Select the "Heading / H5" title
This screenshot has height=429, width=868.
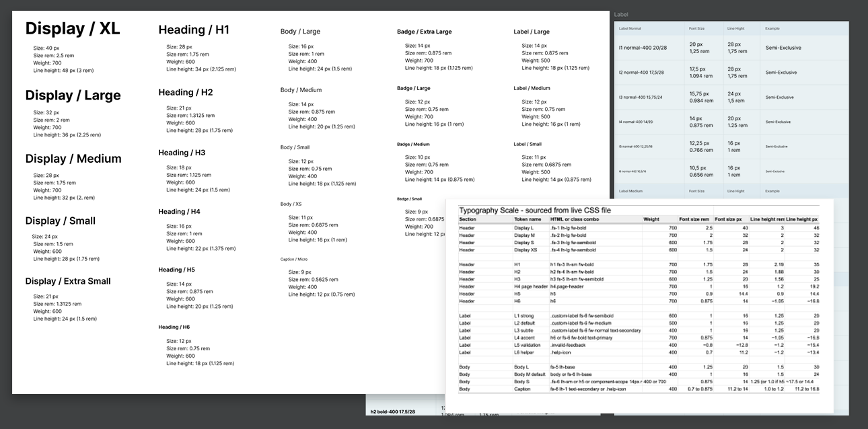tap(176, 270)
